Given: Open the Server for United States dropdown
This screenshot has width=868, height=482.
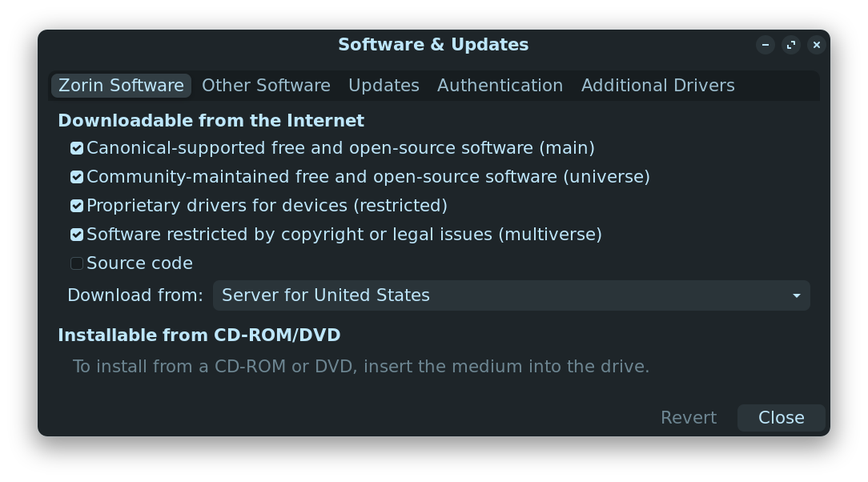Looking at the screenshot, I should click(511, 295).
